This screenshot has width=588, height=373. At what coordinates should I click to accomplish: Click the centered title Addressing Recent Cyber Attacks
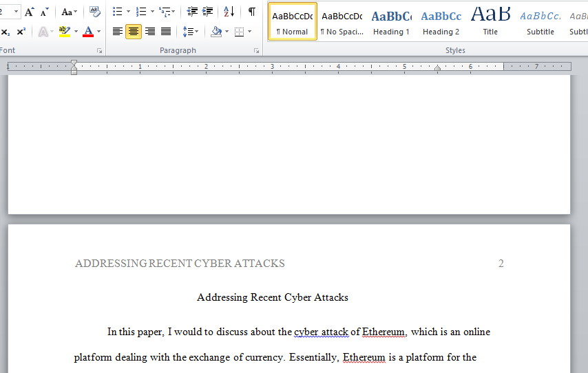273,297
